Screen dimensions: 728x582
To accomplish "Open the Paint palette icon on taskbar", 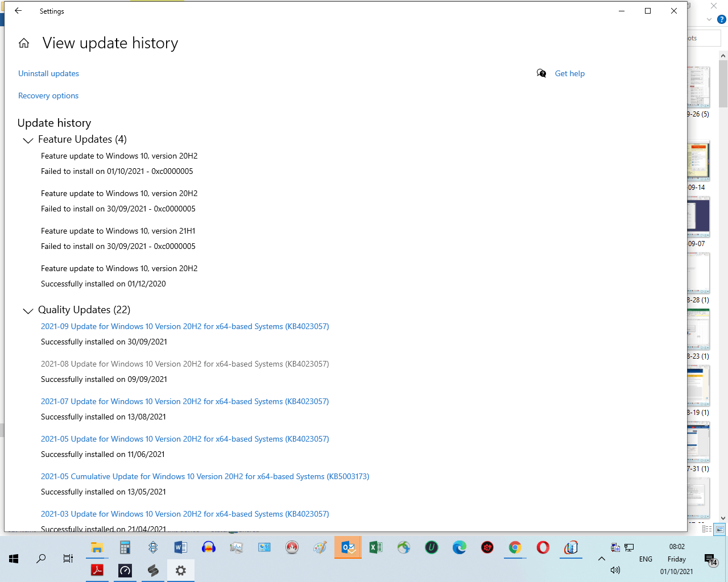I will pos(320,547).
